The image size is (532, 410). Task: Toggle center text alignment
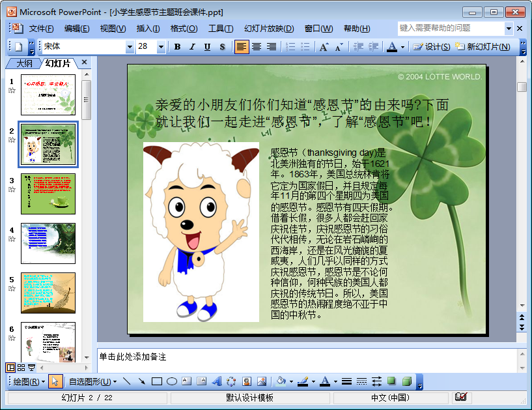click(257, 47)
